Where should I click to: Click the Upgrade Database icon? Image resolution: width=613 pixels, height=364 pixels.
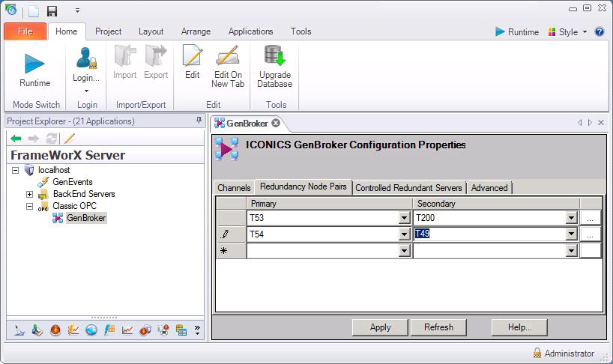pos(275,57)
